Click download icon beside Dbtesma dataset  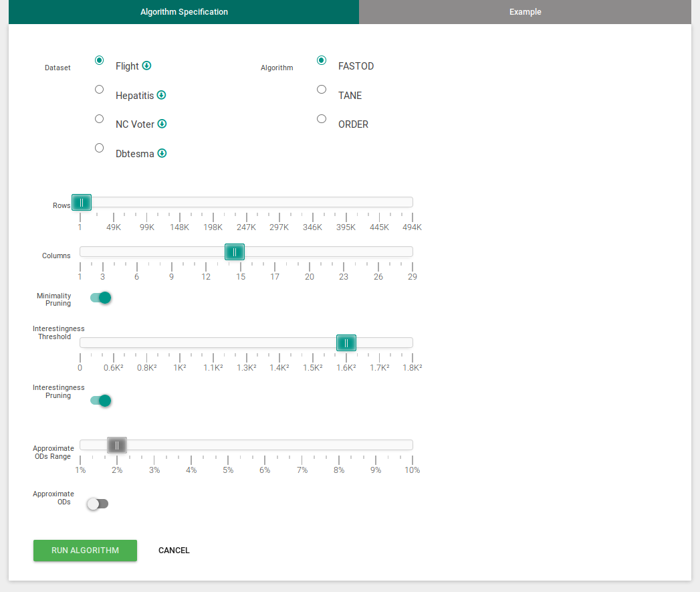point(162,153)
